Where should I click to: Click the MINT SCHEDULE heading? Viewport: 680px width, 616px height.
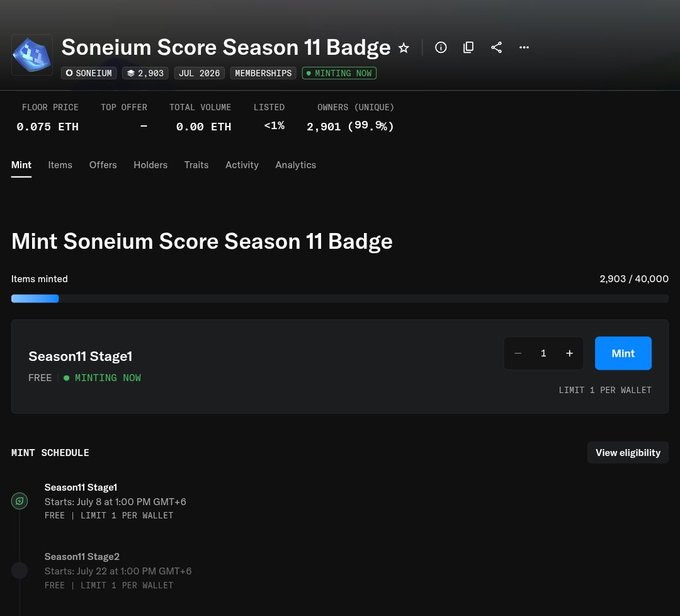click(x=50, y=452)
